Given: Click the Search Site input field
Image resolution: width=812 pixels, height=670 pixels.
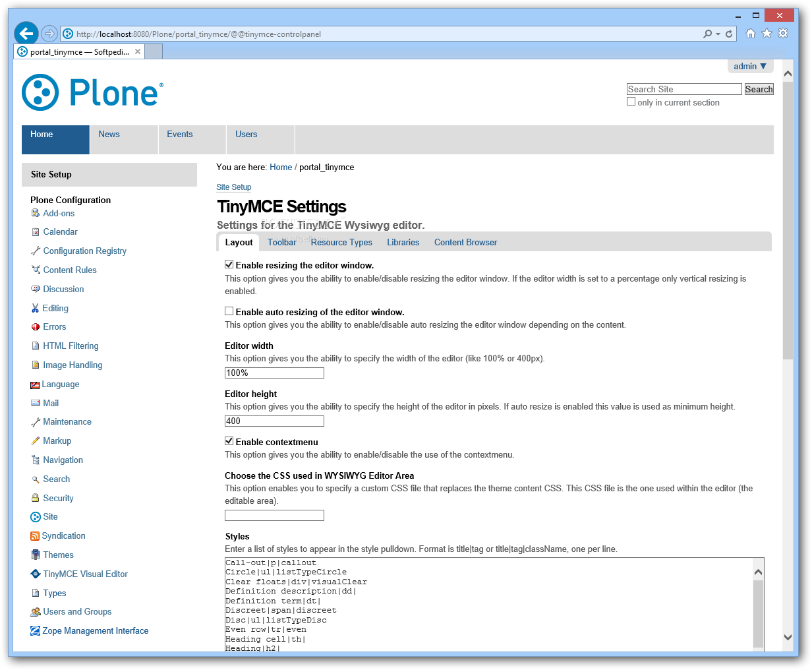Looking at the screenshot, I should point(684,89).
